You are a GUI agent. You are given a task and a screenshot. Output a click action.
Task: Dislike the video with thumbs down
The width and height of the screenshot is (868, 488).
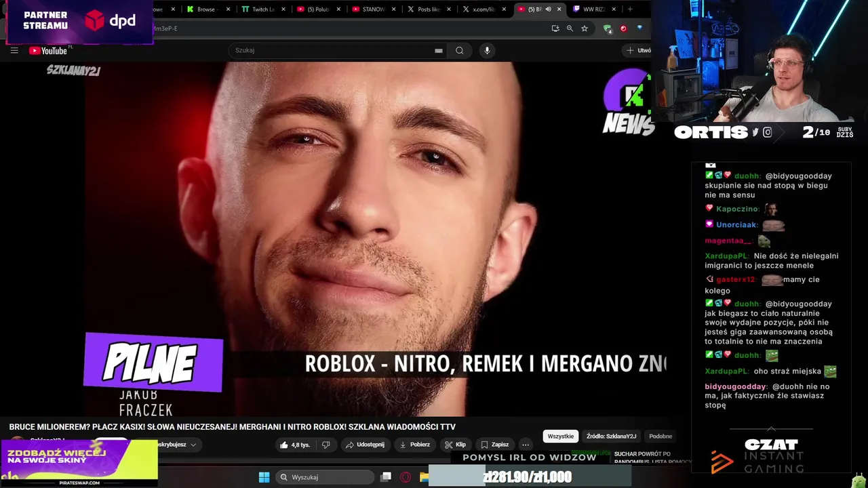tap(325, 445)
